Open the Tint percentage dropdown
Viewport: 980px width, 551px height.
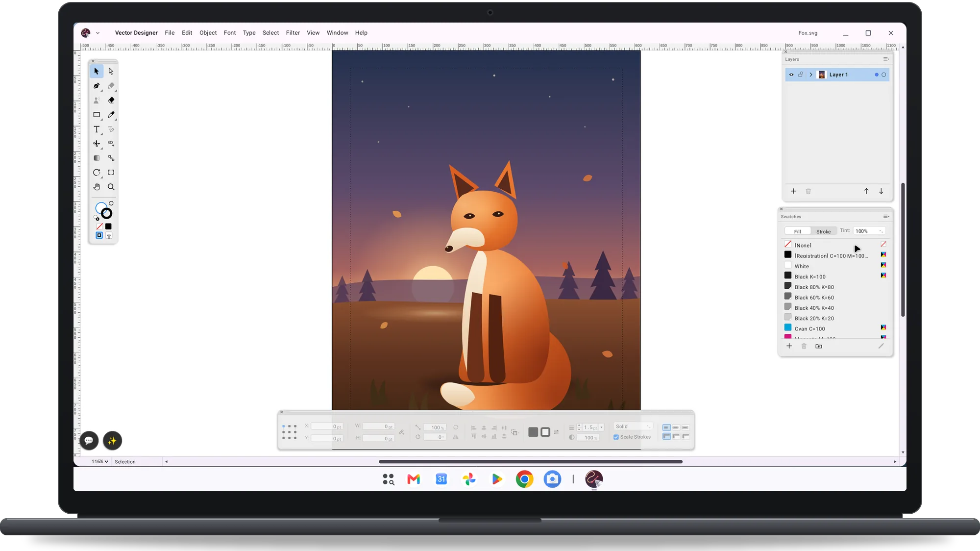pyautogui.click(x=869, y=231)
